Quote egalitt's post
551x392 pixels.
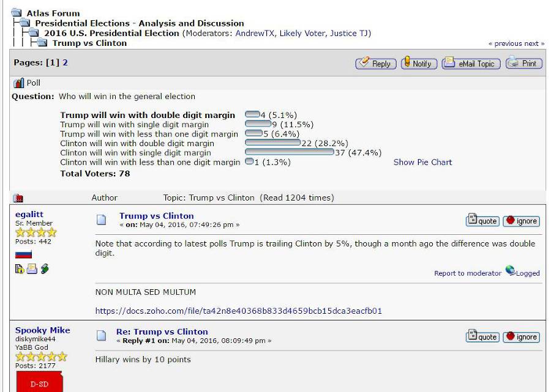[482, 221]
